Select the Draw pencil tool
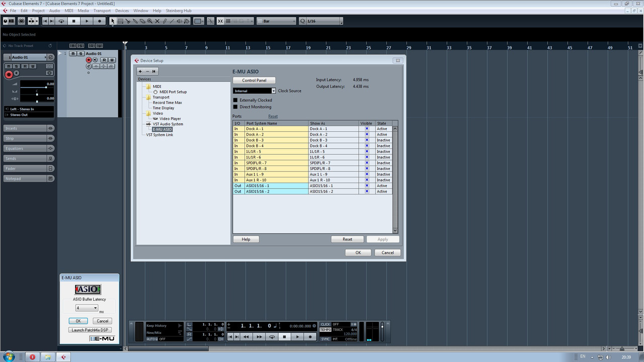The image size is (644, 362). click(x=164, y=21)
